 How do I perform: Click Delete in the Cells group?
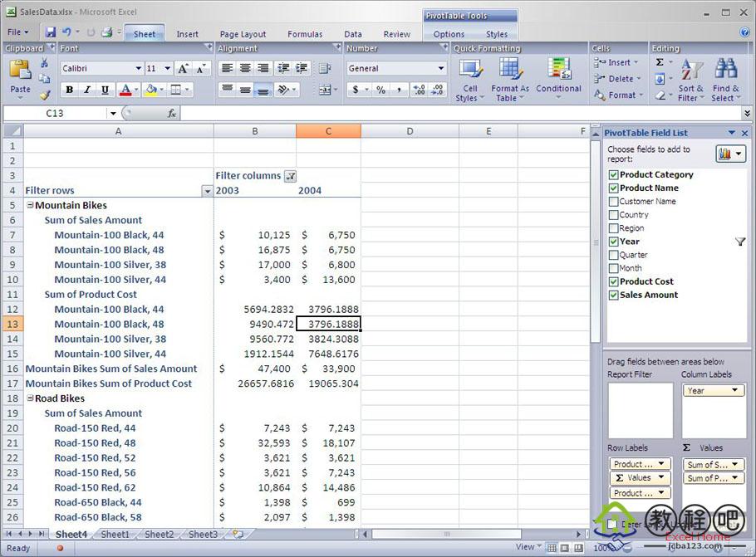tap(617, 79)
